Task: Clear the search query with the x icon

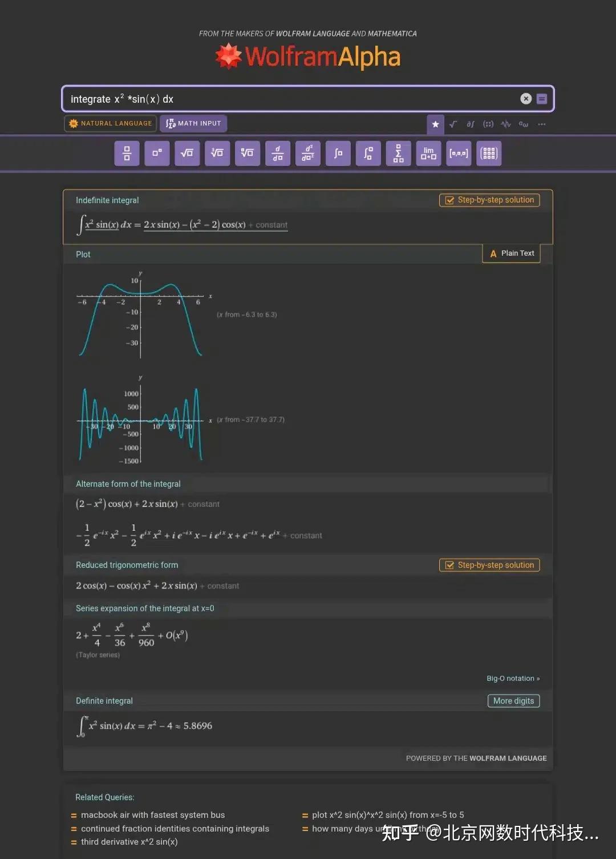Action: point(525,98)
